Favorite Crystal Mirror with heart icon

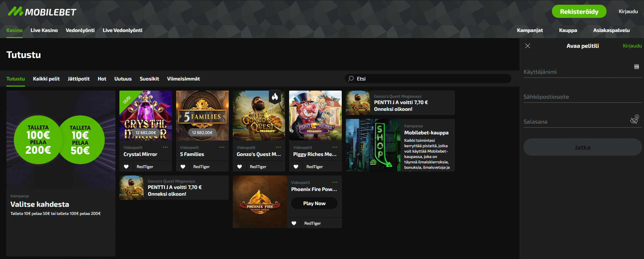[x=126, y=167]
